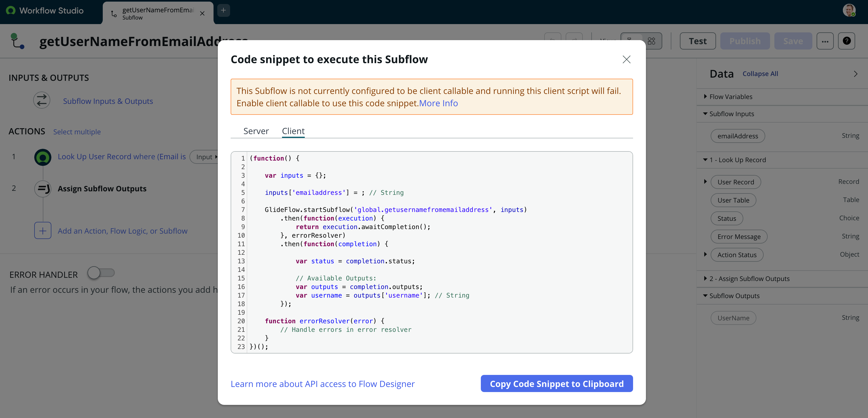
Task: Switch to diagram view toggle
Action: click(x=651, y=41)
